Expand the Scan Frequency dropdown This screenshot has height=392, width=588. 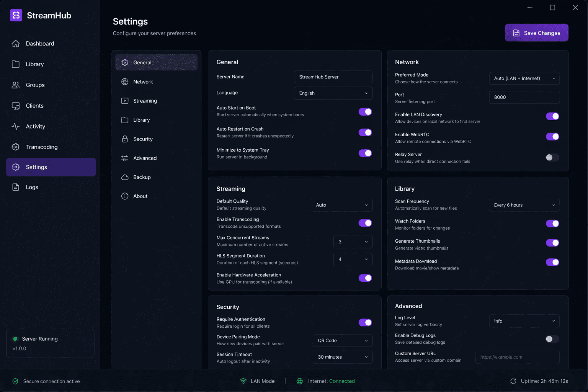[x=524, y=205]
